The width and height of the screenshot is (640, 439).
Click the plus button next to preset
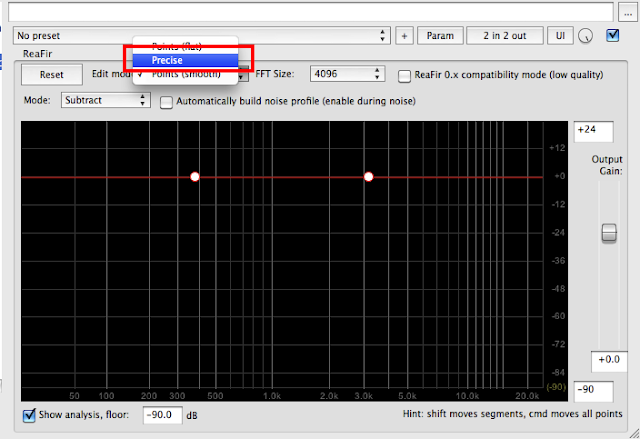(x=404, y=36)
